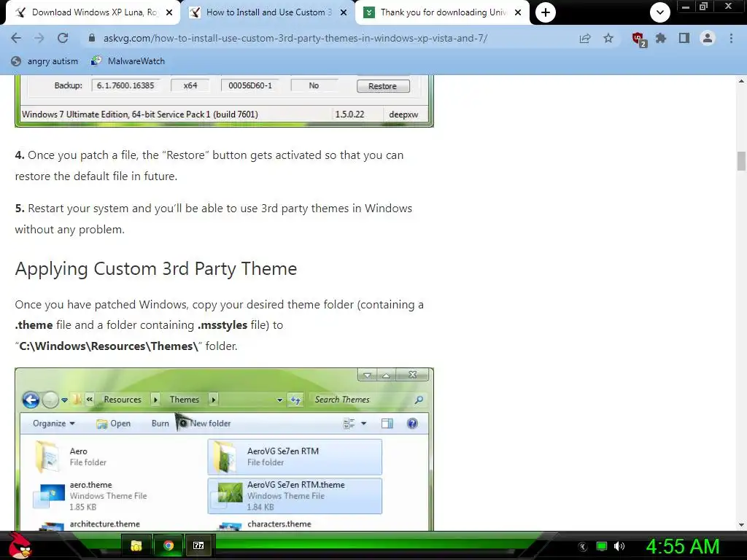Select the aero.theme file in image

tap(90, 496)
